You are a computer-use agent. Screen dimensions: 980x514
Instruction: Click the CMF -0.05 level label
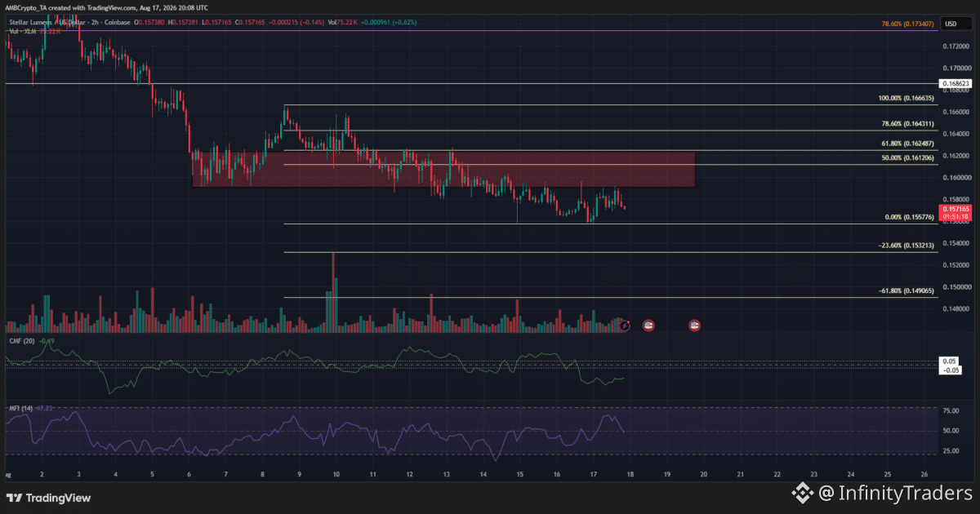click(x=951, y=370)
